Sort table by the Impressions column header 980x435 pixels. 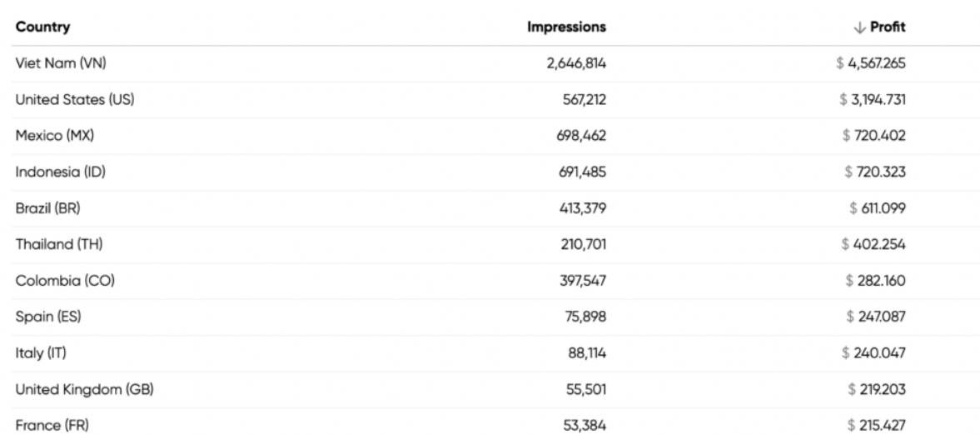click(x=566, y=27)
